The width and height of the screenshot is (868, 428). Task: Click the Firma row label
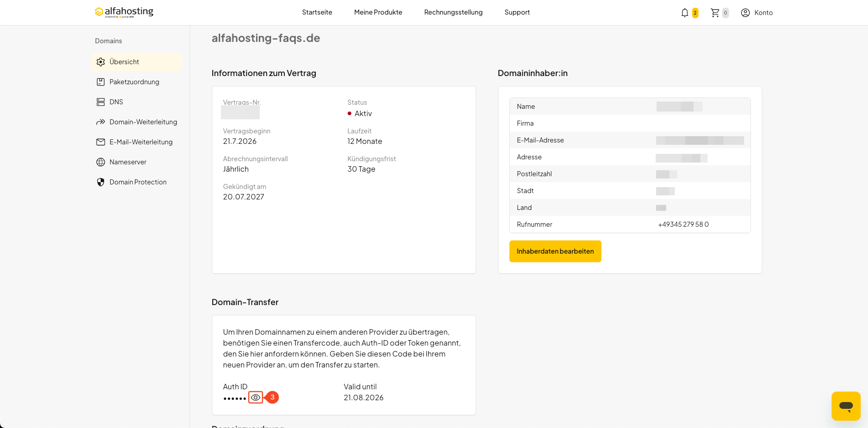tap(525, 123)
